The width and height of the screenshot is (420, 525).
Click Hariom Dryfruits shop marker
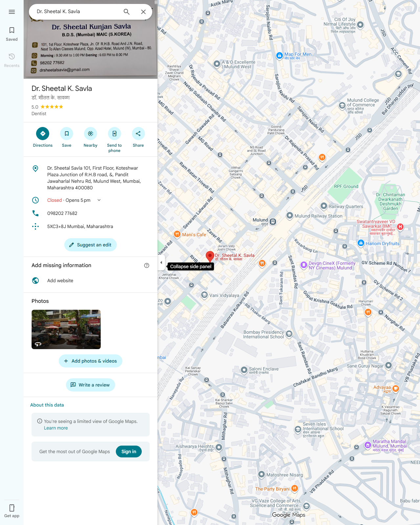tap(361, 243)
